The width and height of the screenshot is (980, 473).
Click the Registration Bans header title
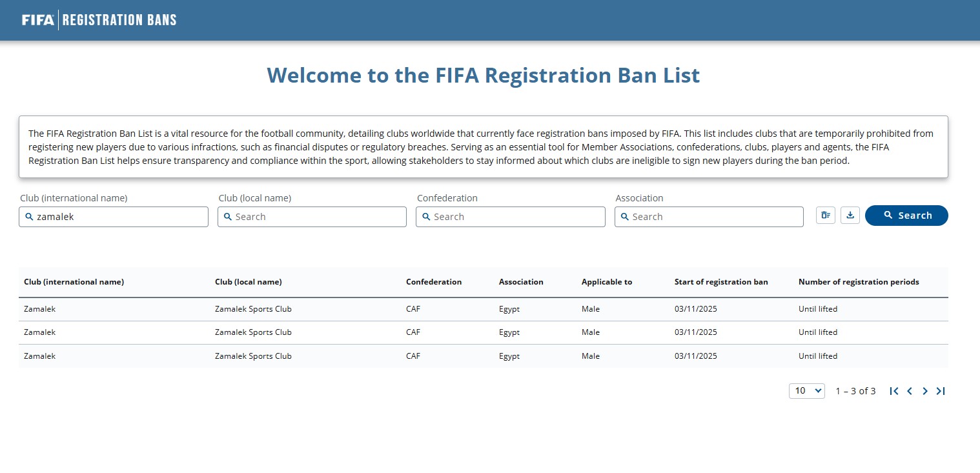(119, 20)
